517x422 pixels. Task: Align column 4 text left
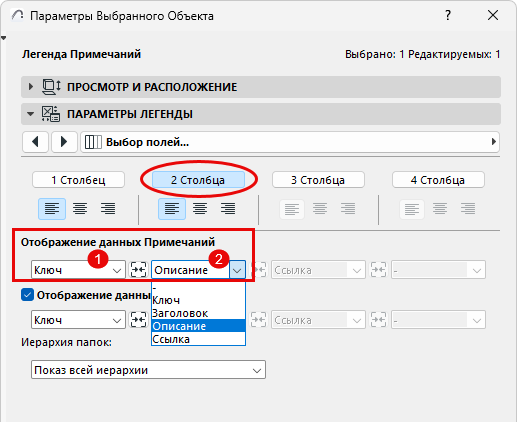[x=412, y=209]
